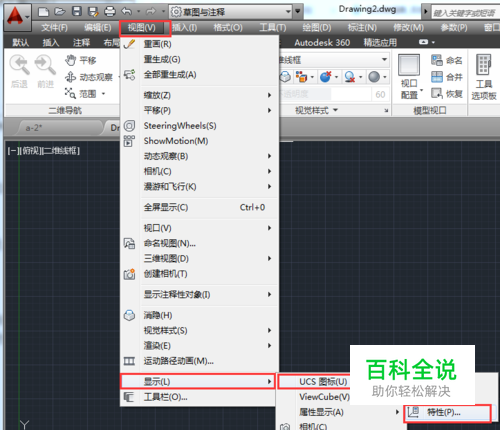Open the 绘图(D) menu
500x430 pixels.
316,28
